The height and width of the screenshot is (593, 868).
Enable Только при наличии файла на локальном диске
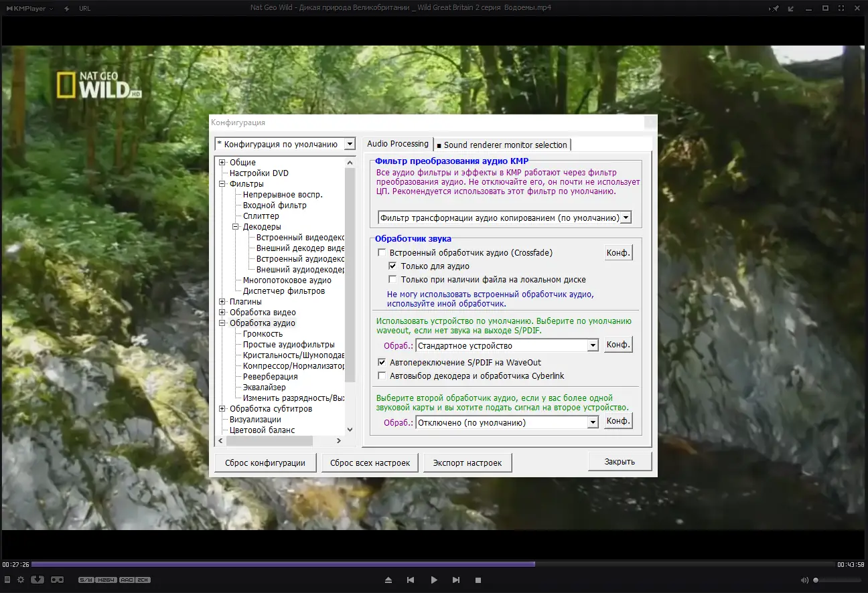click(393, 280)
